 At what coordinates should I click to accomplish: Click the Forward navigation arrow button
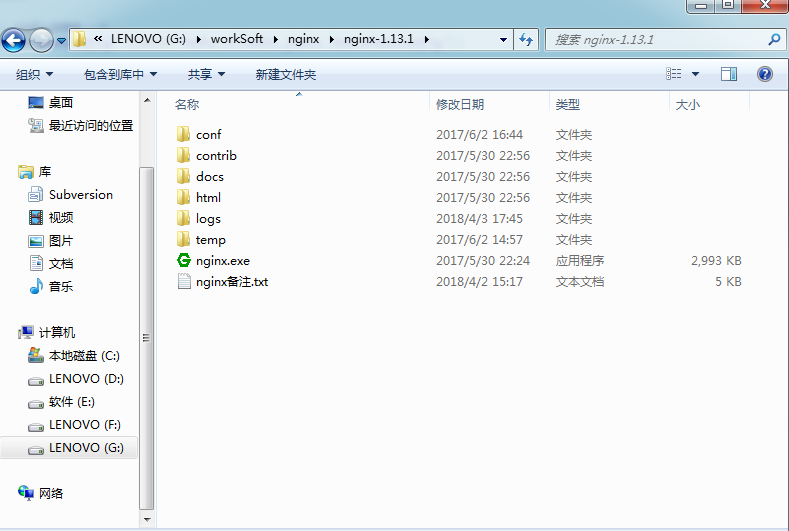41,40
